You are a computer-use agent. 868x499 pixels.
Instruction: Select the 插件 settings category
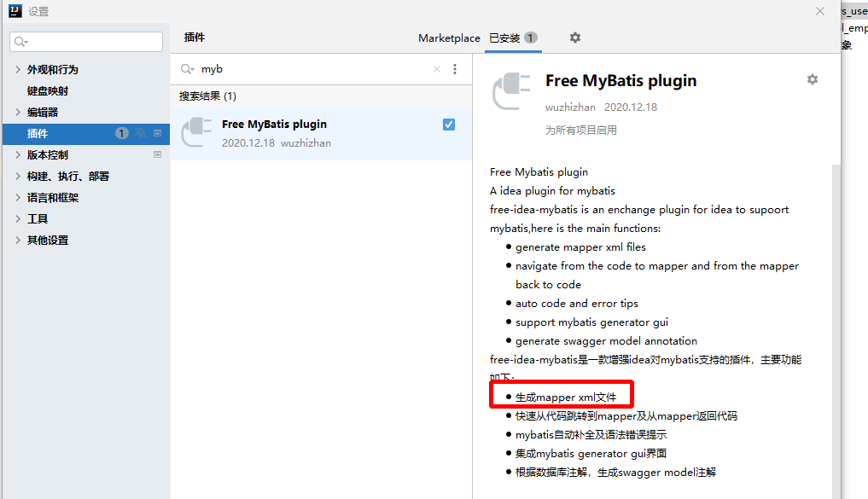coord(86,133)
